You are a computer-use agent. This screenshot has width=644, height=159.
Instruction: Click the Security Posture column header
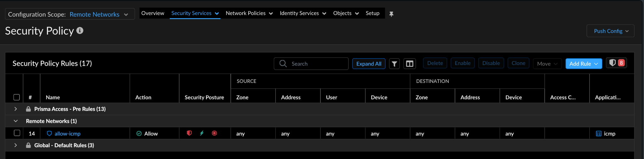pos(204,97)
